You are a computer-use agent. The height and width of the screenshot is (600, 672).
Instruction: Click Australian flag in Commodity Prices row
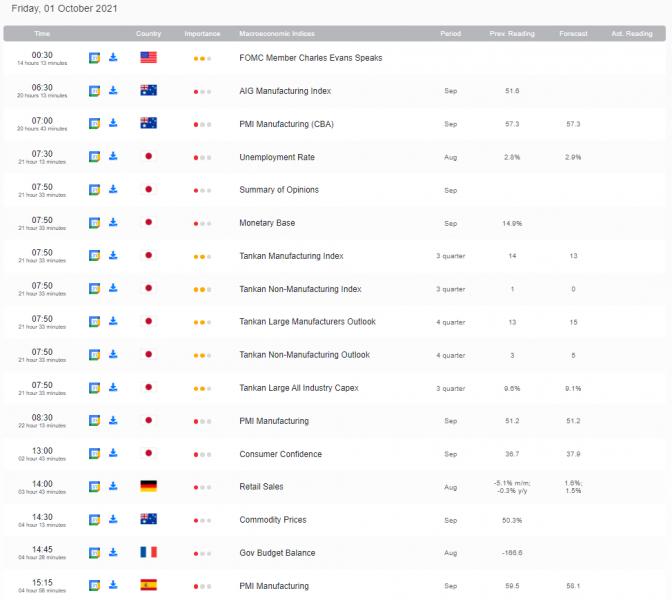(x=148, y=519)
